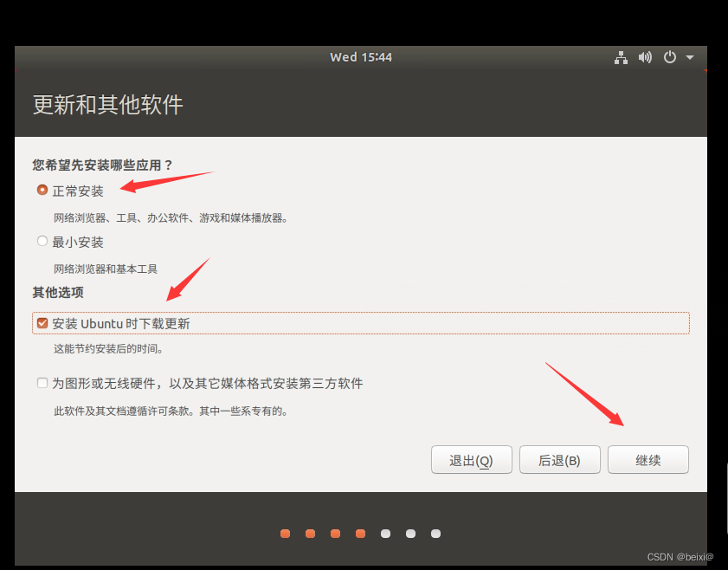
Task: Expand the system menu dropdown arrow
Action: [x=690, y=57]
